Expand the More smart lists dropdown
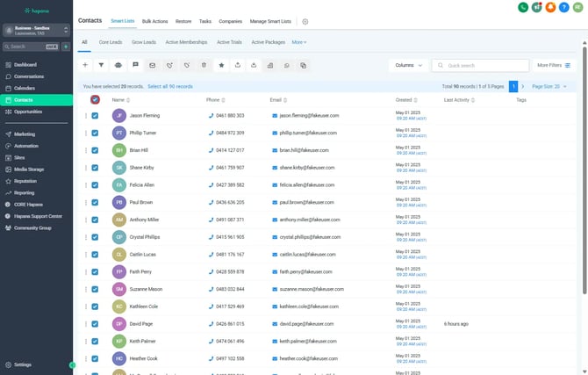This screenshot has height=375, width=588. coord(299,41)
